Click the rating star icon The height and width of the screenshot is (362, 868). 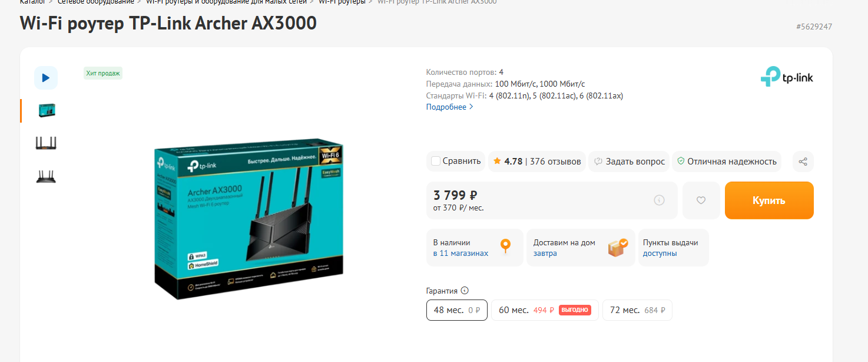(x=497, y=161)
